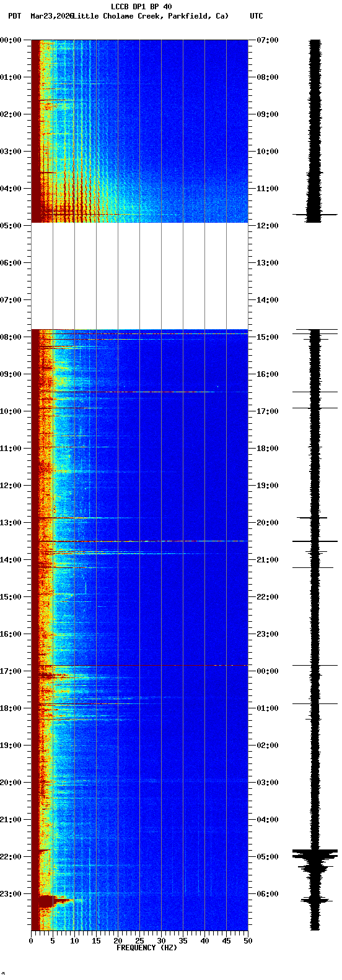This screenshot has height=980, width=342.
Task: Click the "15" Hz frequency tick label
Action: click(96, 941)
